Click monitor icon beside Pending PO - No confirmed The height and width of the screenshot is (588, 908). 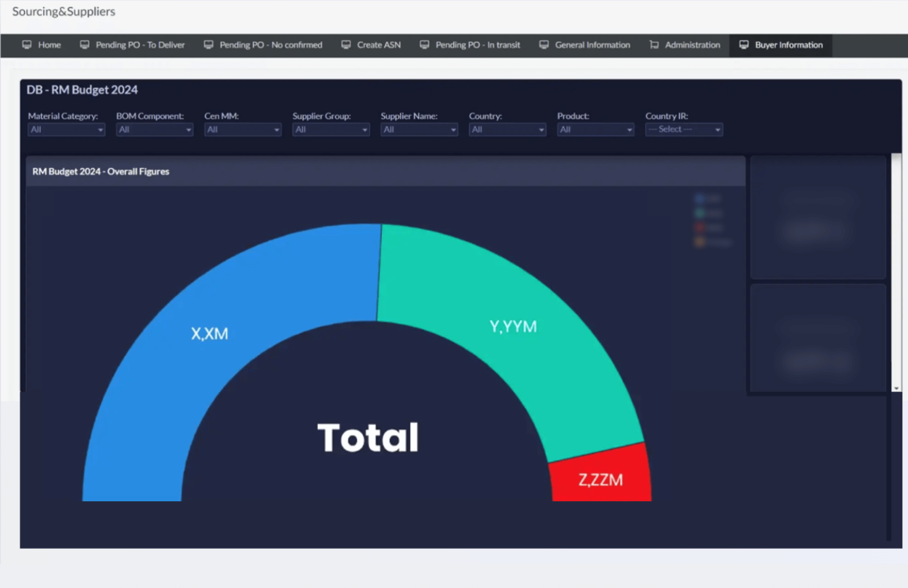point(208,45)
